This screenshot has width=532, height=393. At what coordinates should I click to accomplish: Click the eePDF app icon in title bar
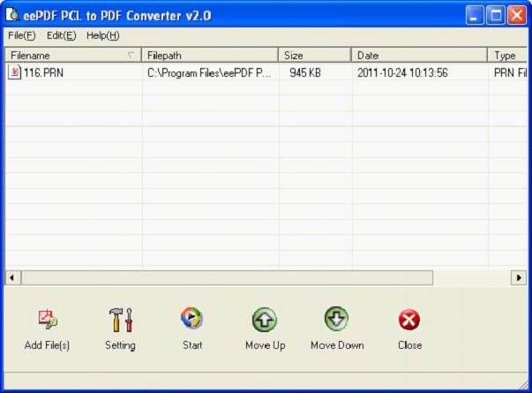click(12, 15)
